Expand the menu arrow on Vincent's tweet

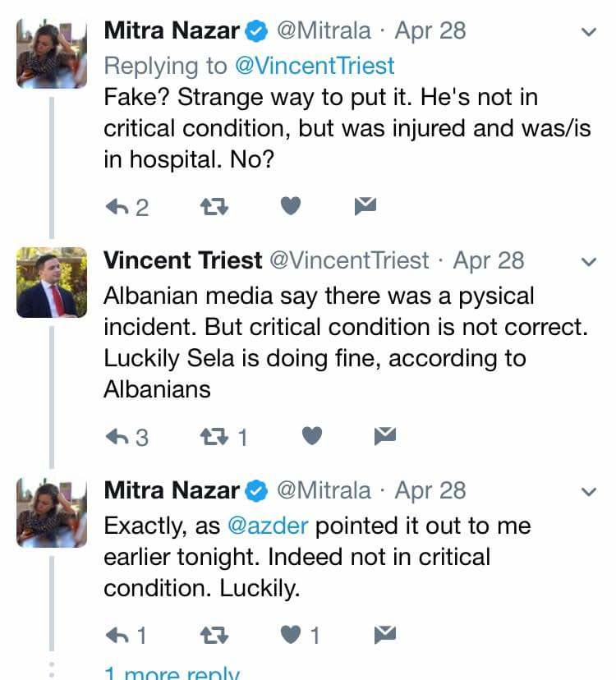(588, 263)
